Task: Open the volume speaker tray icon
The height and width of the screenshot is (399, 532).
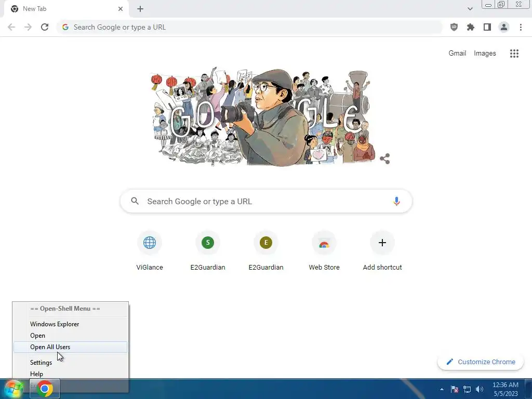Action: click(480, 389)
